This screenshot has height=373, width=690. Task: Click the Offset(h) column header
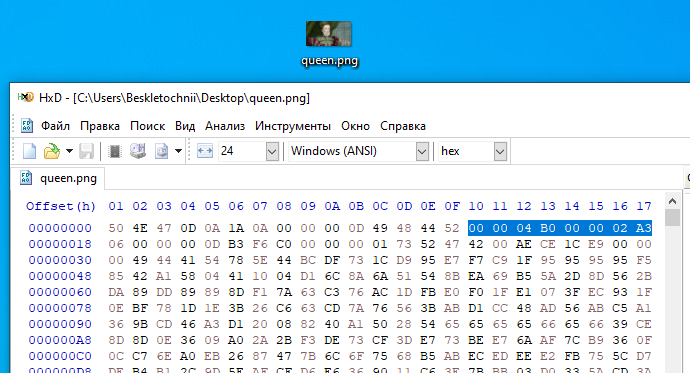point(61,206)
